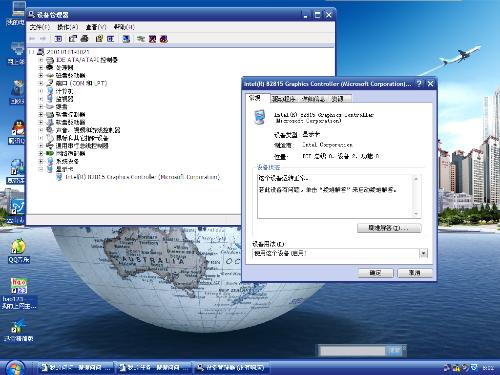This screenshot has height=375, width=500.
Task: Click the printer icon in the toolbar
Action: (x=84, y=39)
